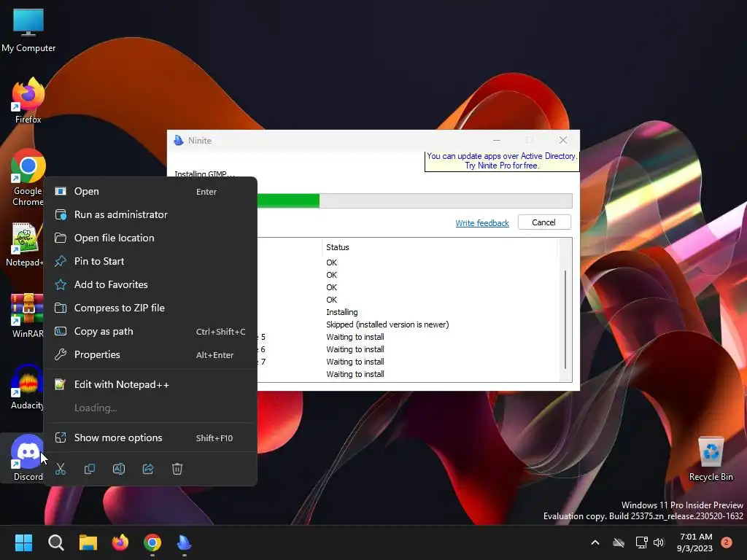
Task: Choose Add to Favorites
Action: (x=150, y=285)
